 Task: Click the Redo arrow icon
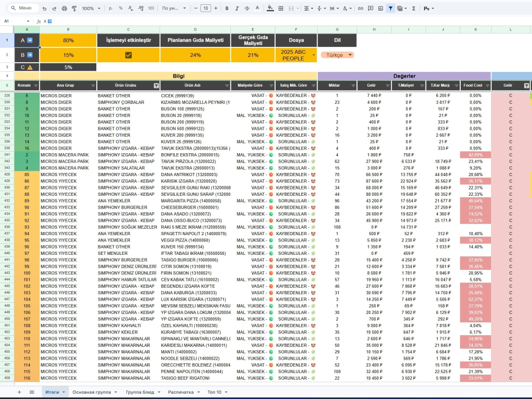54,9
